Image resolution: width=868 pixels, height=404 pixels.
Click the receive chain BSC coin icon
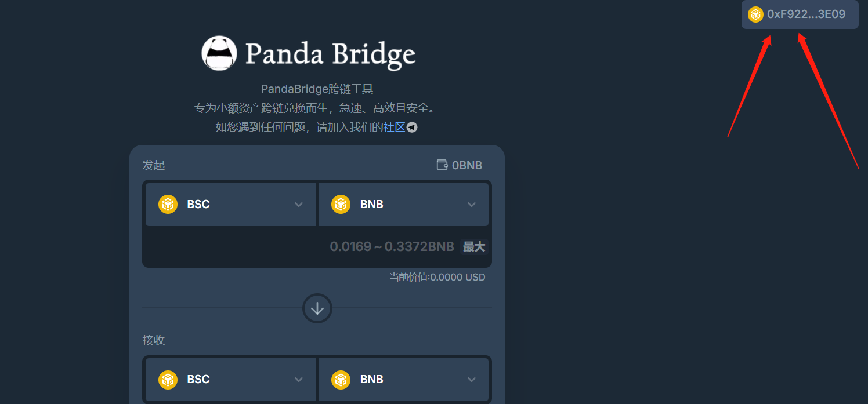click(x=168, y=379)
